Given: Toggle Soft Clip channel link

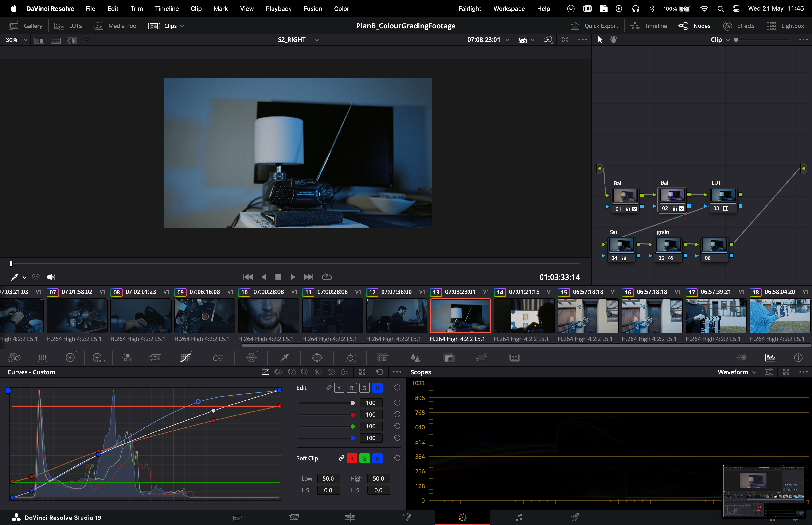Looking at the screenshot, I should [x=341, y=458].
